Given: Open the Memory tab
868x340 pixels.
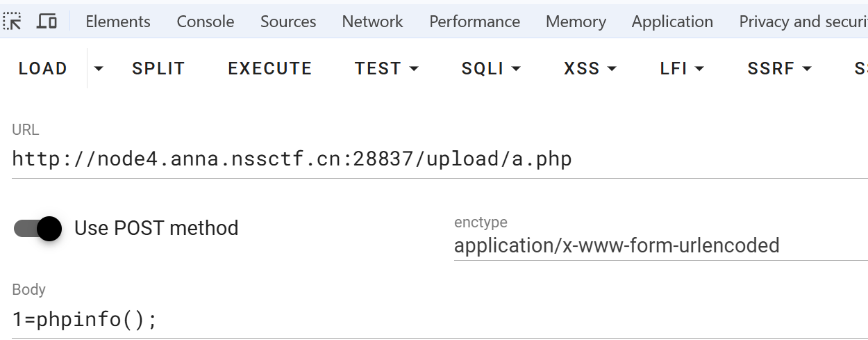Looking at the screenshot, I should (576, 22).
